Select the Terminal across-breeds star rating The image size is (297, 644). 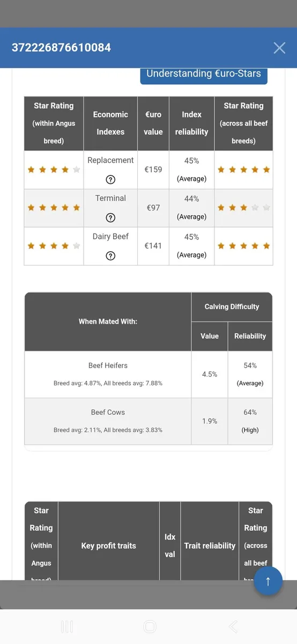[244, 208]
